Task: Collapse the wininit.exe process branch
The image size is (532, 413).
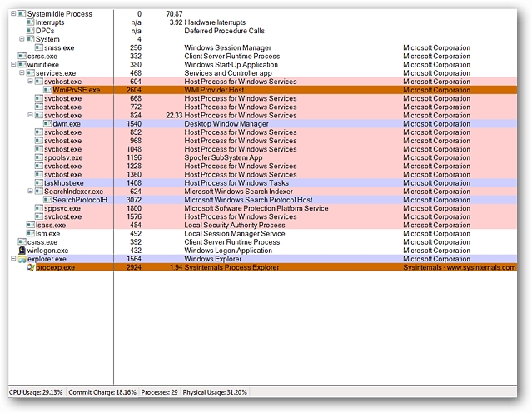Action: tap(12, 64)
